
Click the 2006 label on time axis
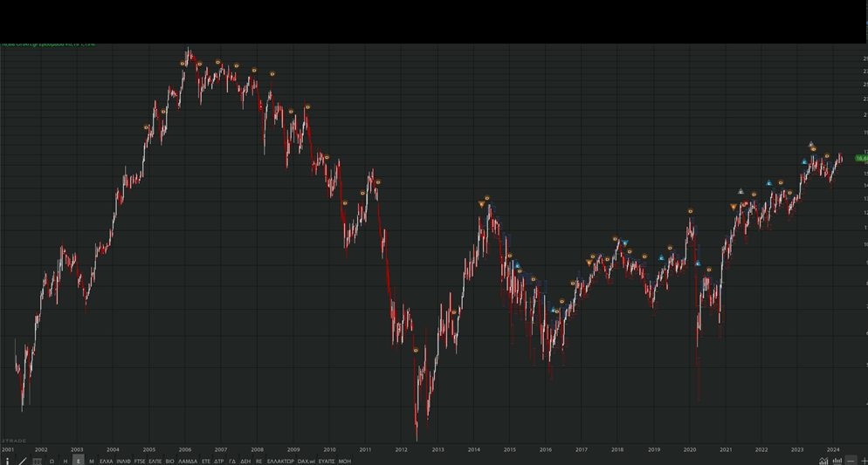point(185,449)
